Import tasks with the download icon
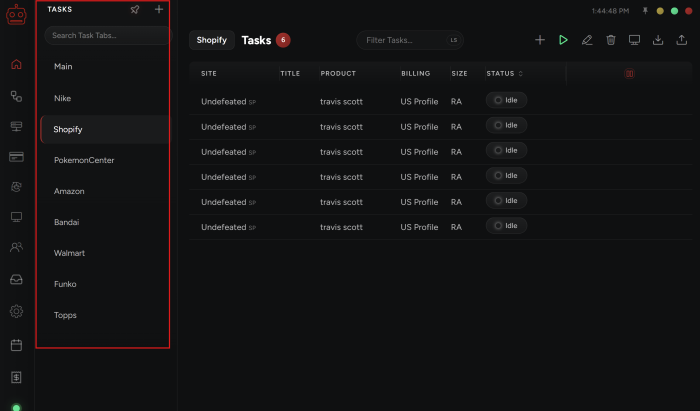 pyautogui.click(x=658, y=40)
